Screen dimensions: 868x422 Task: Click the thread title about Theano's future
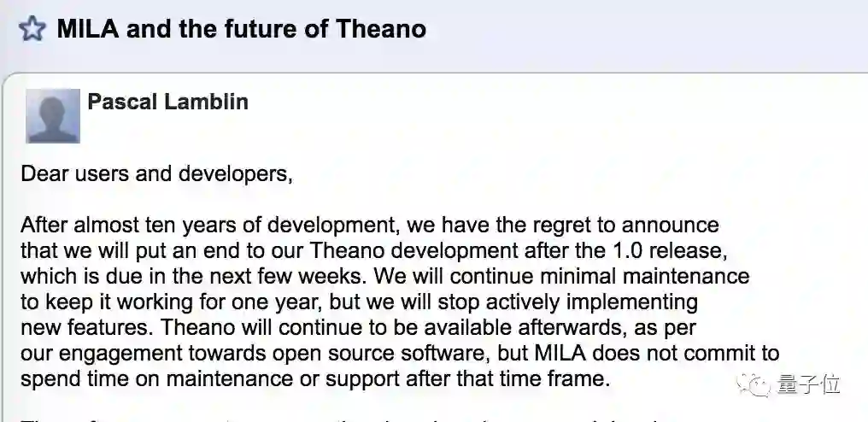pyautogui.click(x=241, y=29)
